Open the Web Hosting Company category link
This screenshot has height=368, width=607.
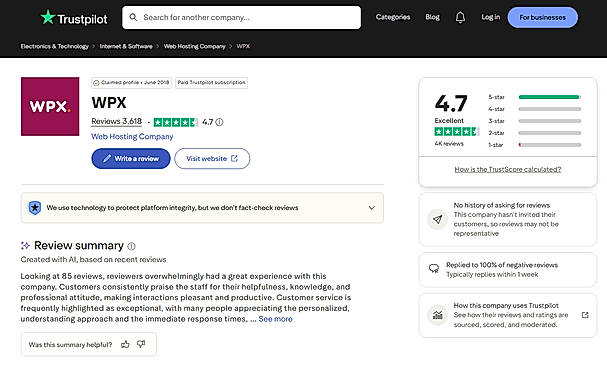coord(132,137)
